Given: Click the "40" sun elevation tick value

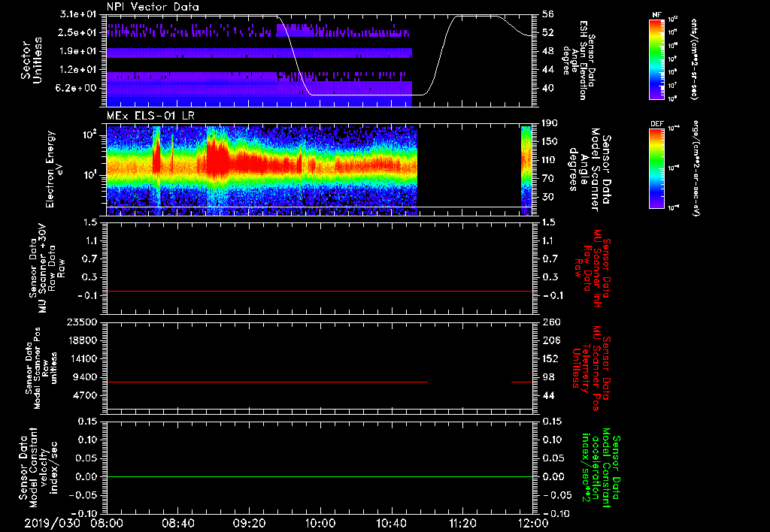Looking at the screenshot, I should click(547, 89).
